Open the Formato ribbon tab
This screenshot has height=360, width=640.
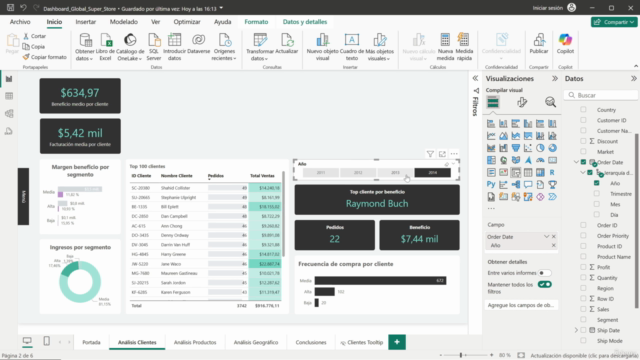click(x=256, y=22)
